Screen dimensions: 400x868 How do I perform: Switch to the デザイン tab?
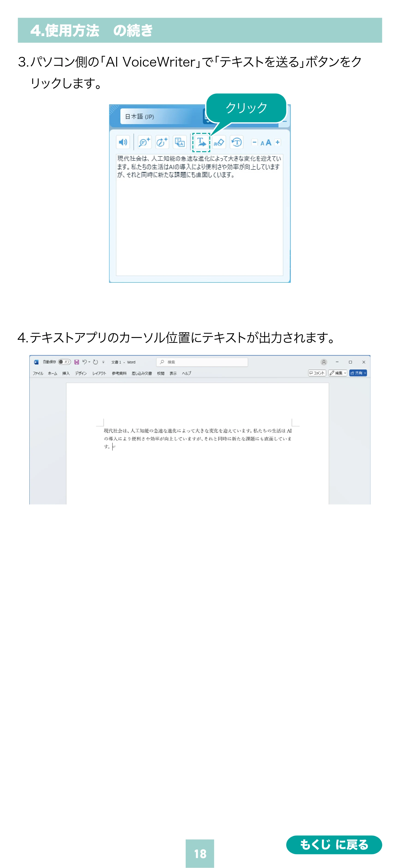click(x=81, y=373)
